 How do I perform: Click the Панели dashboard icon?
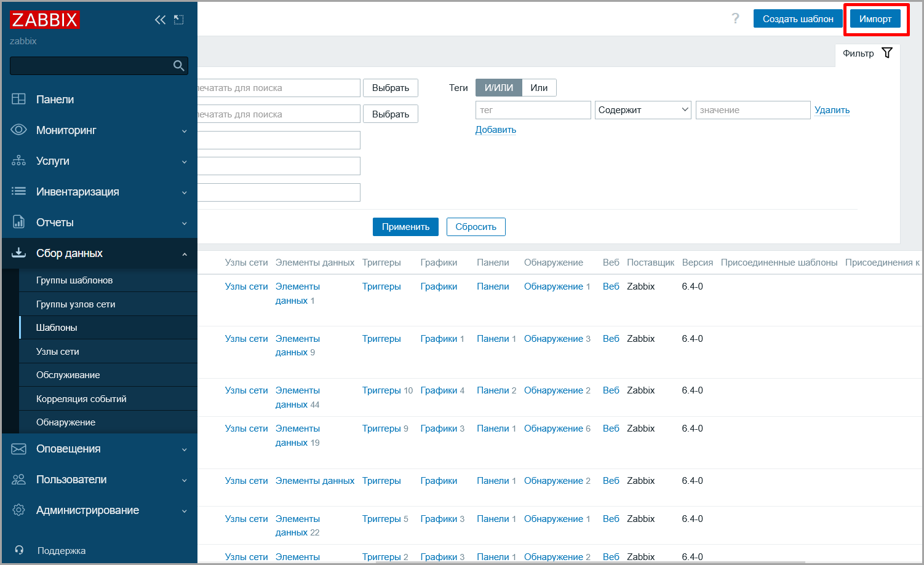[x=19, y=99]
